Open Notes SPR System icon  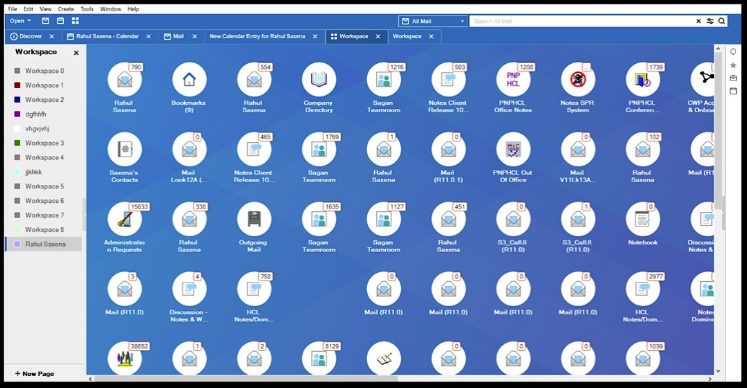[578, 80]
